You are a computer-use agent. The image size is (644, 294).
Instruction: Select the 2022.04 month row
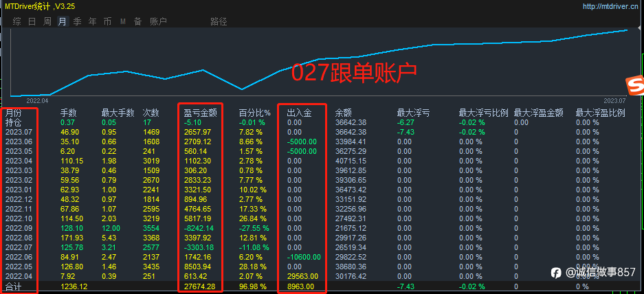point(17,276)
